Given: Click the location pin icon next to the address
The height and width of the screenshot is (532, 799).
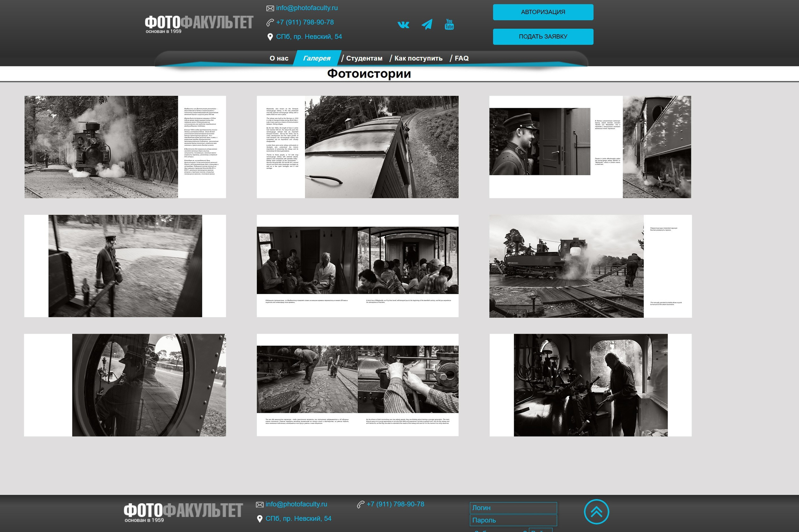Looking at the screenshot, I should pyautogui.click(x=270, y=36).
